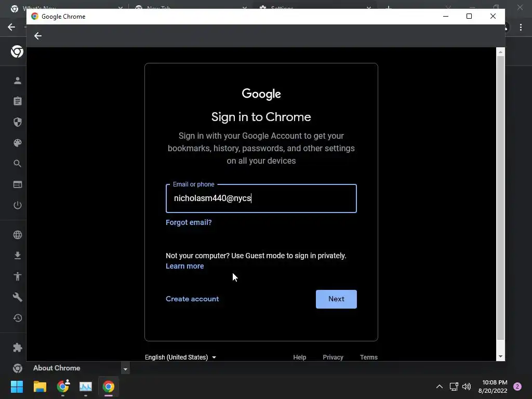Show hidden system tray icons
Screen dimensions: 532x399
(440, 387)
